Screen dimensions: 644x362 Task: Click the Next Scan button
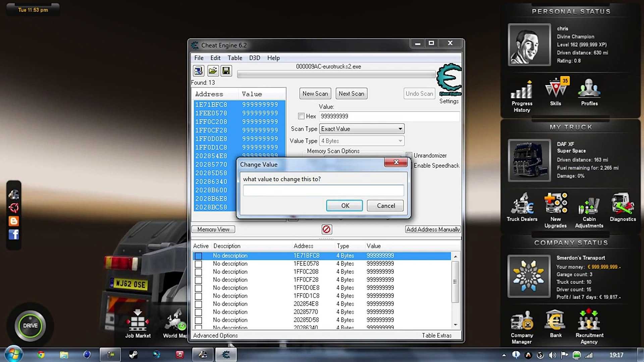pyautogui.click(x=351, y=93)
